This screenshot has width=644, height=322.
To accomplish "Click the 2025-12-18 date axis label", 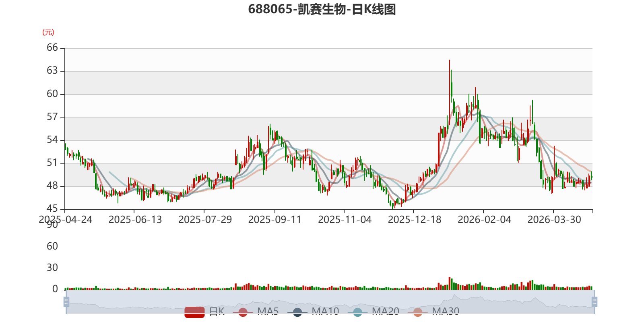I will click(415, 220).
